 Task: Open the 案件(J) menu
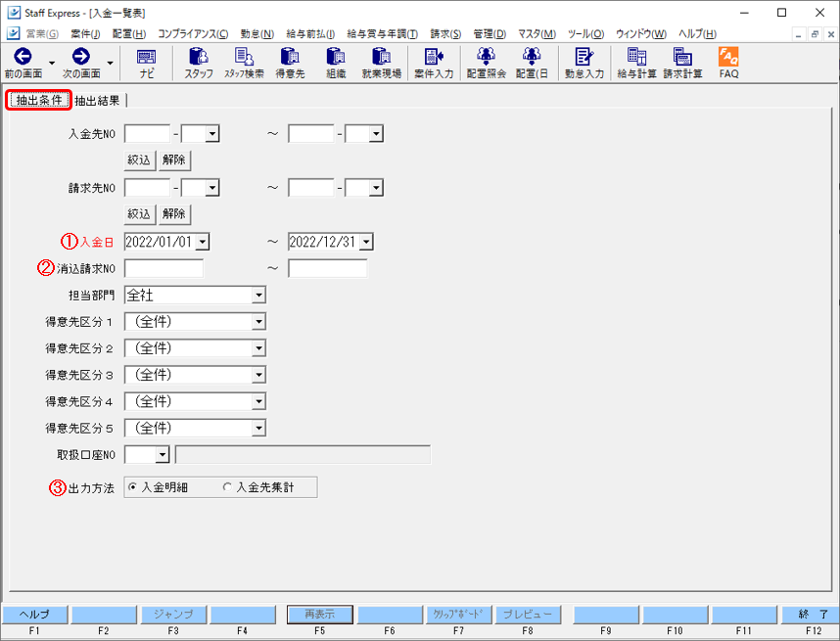(x=85, y=33)
